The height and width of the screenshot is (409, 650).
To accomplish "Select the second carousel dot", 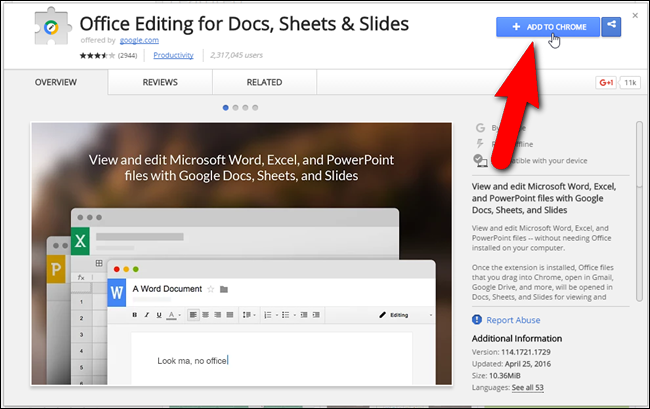I will [235, 108].
